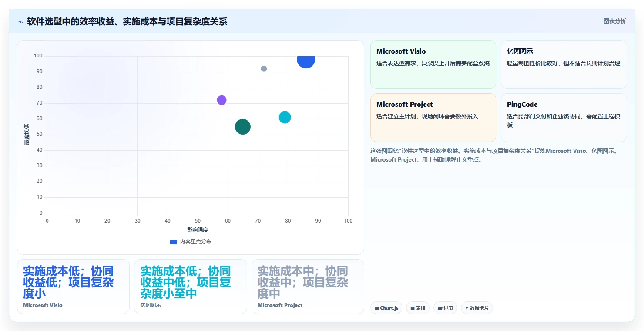644x331 pixels.
Task: Open the 表格 tag
Action: pyautogui.click(x=418, y=308)
